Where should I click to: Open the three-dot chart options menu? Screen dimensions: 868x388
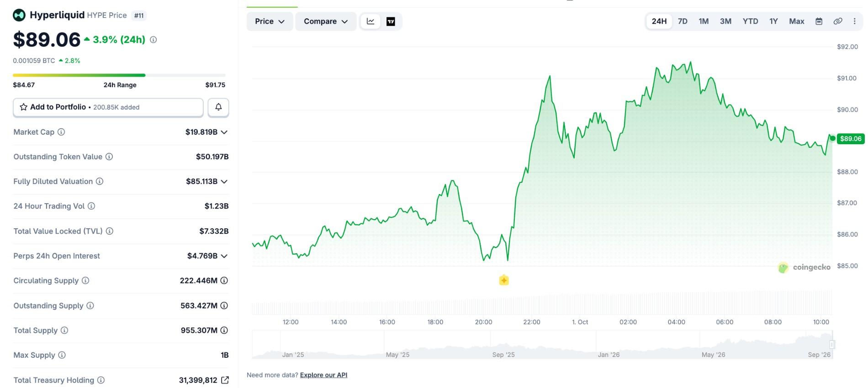(x=855, y=21)
